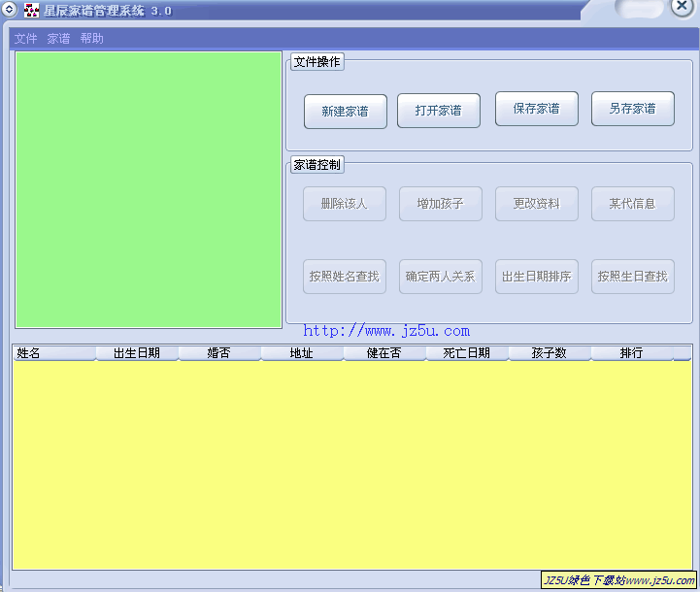The width and height of the screenshot is (700, 592).
Task: Select the 婚否 column header
Action: (x=219, y=353)
